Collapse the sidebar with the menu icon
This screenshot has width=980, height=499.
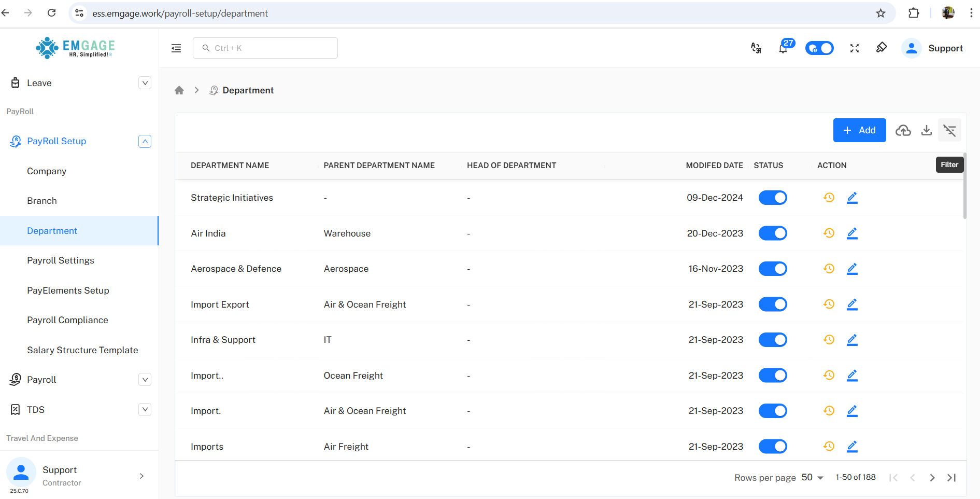176,48
